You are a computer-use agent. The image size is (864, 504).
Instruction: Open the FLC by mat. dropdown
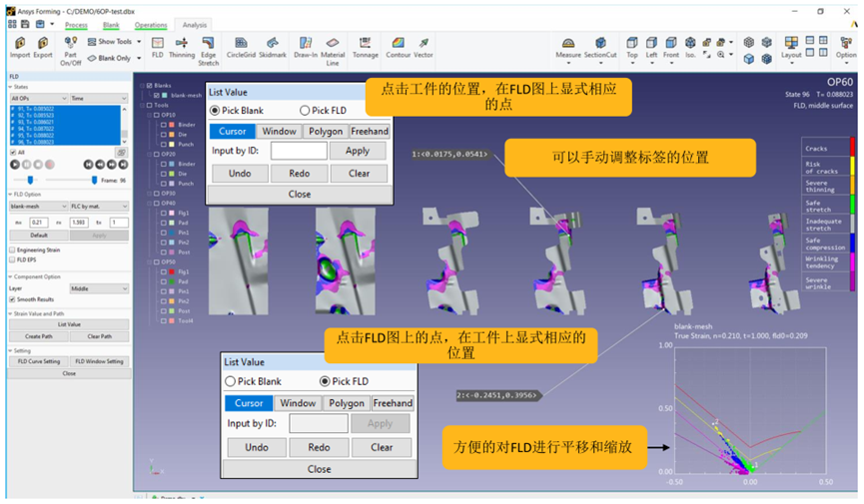pos(99,206)
